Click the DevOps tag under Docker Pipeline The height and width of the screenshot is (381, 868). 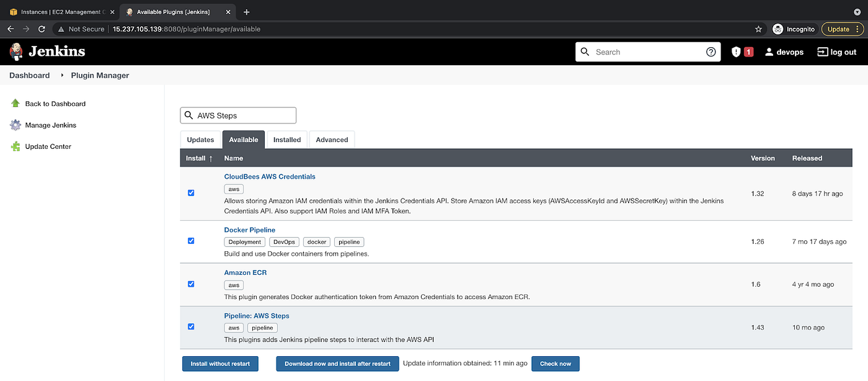pos(284,242)
